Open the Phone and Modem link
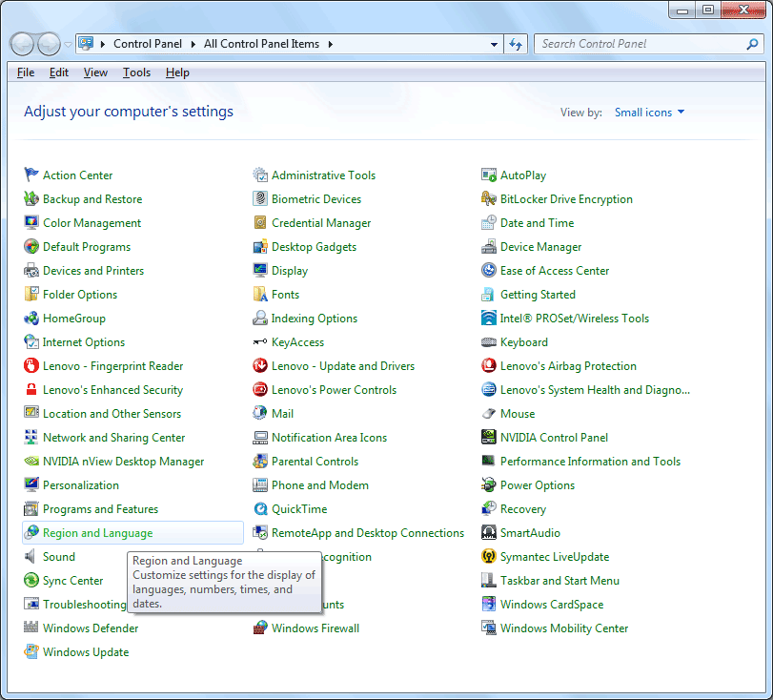This screenshot has width=773, height=700. pos(320,485)
